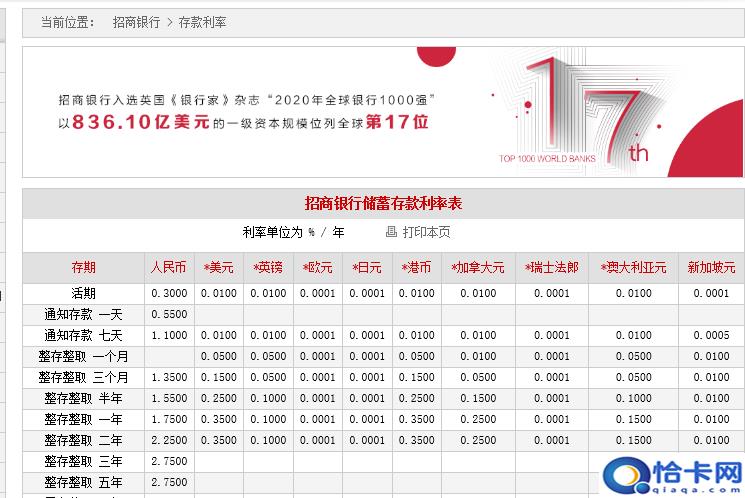
Task: Click the 半年 澳大利亚元 rate 0.1000
Action: tap(633, 398)
